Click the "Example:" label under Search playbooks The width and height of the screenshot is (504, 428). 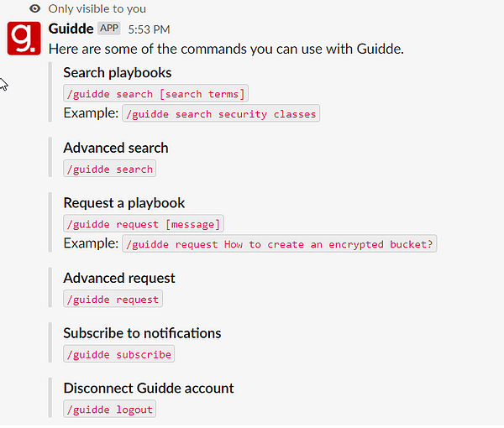(91, 113)
